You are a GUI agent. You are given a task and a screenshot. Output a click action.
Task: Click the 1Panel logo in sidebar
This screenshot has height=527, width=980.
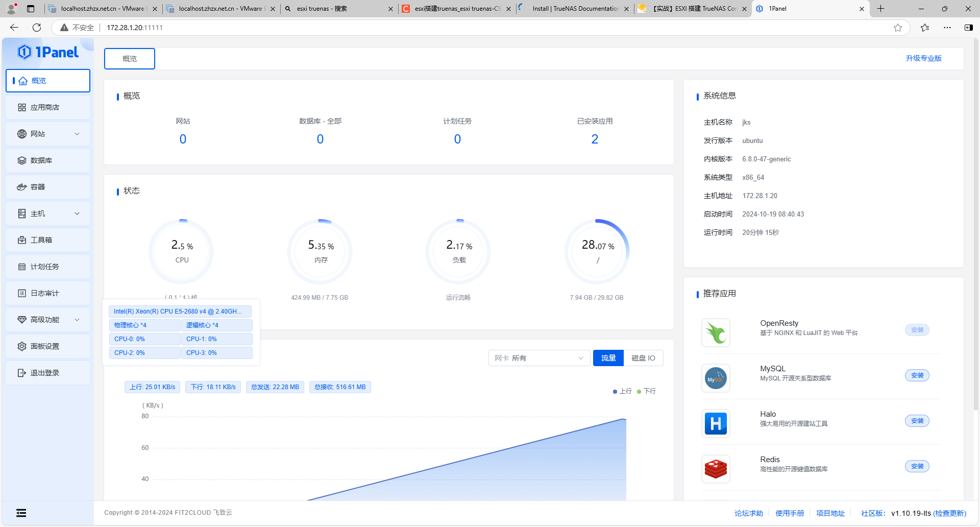pyautogui.click(x=48, y=52)
